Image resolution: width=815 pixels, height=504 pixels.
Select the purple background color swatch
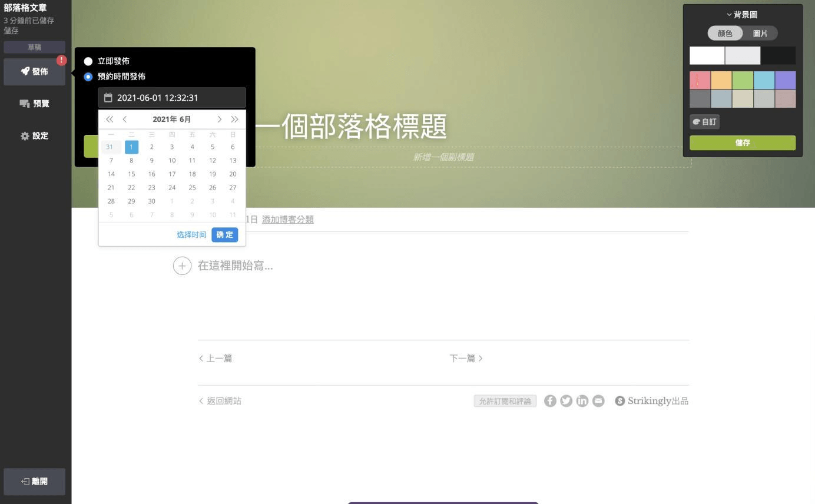tap(785, 79)
